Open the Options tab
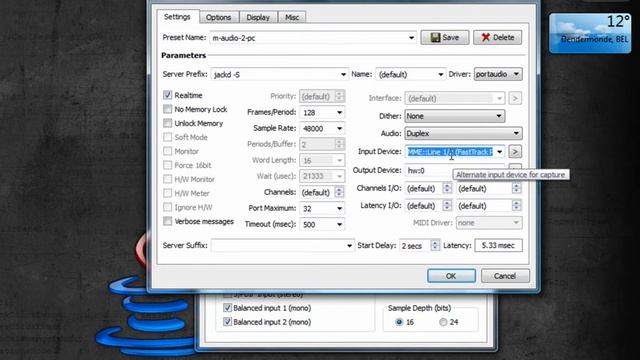The image size is (640, 360). click(x=218, y=17)
